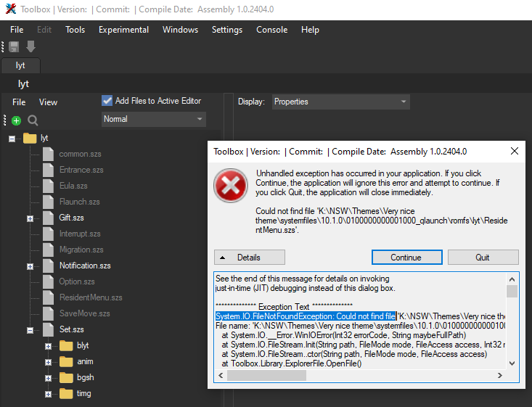This screenshot has width=532, height=407.
Task: Open the disabled Edit menu
Action: (44, 30)
